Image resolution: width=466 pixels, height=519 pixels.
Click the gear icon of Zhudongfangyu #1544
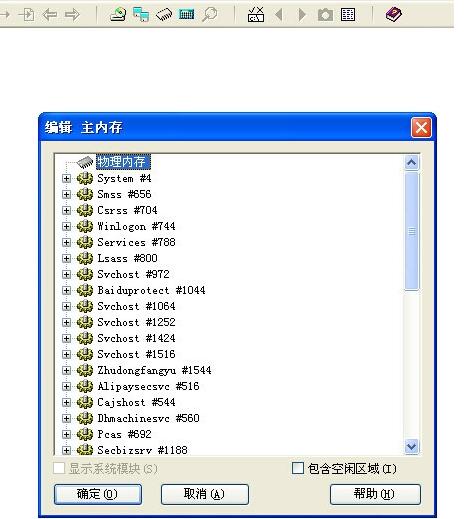click(x=85, y=370)
